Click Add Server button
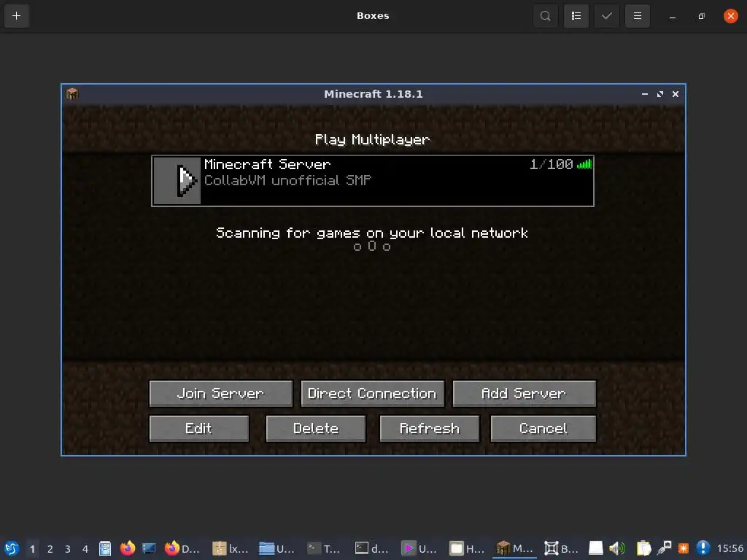Viewport: 747px width, 560px height. pos(524,393)
